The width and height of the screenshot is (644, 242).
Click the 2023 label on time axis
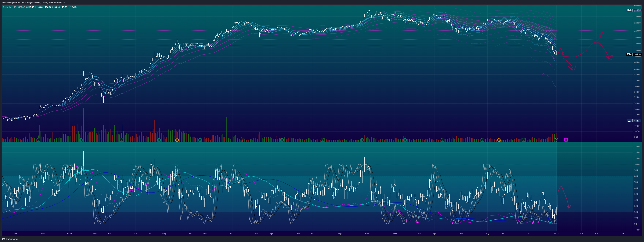556,233
